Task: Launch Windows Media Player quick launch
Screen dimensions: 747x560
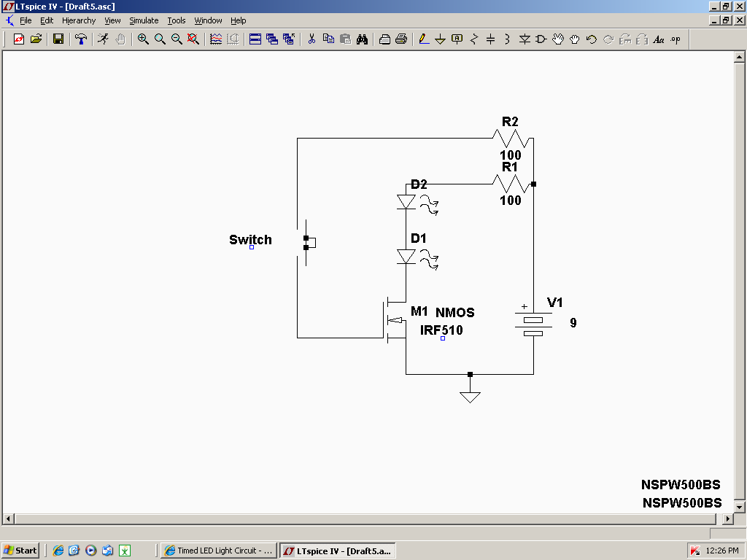Action: 91,551
